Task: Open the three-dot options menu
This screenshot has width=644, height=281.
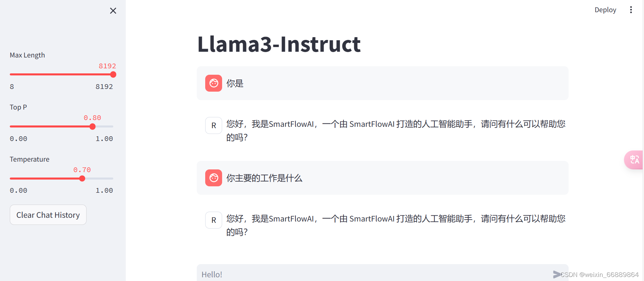Action: pyautogui.click(x=631, y=9)
